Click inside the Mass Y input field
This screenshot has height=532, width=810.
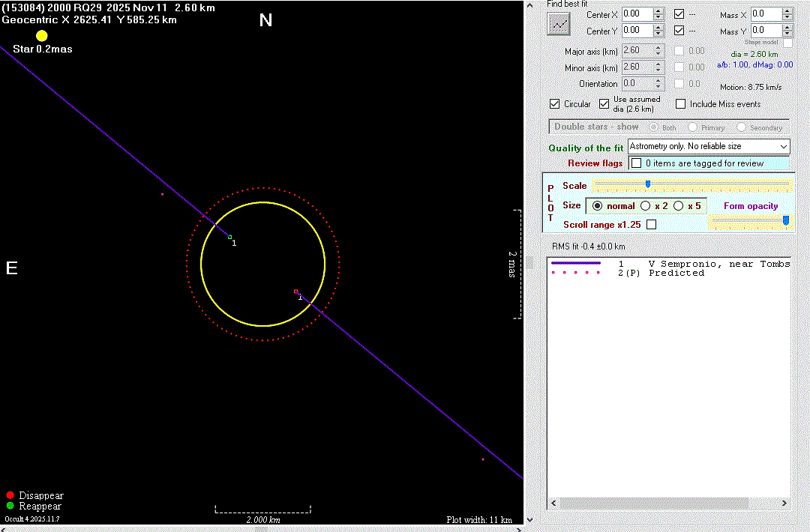click(x=765, y=31)
